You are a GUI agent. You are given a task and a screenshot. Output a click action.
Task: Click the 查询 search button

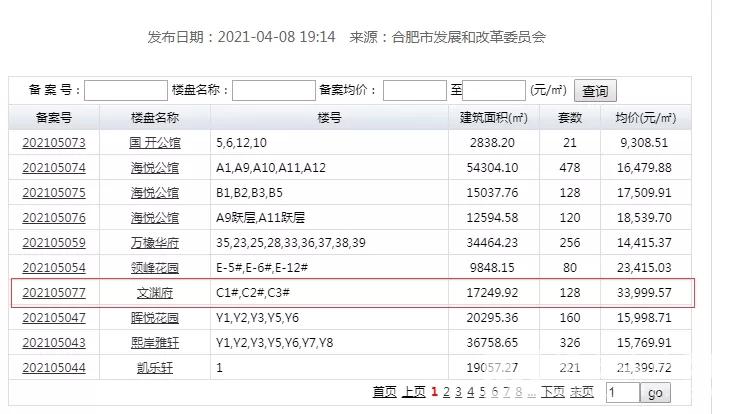[595, 91]
